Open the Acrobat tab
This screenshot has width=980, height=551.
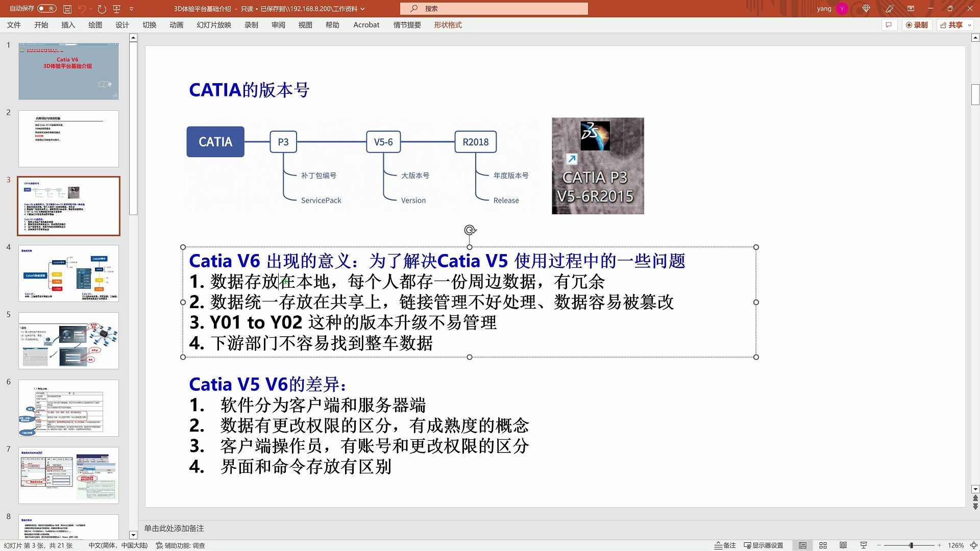(366, 25)
